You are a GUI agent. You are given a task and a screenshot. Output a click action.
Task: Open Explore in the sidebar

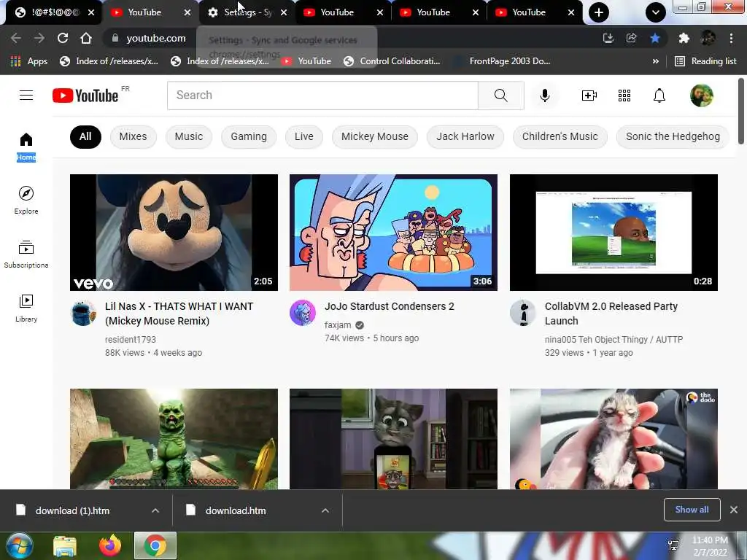pyautogui.click(x=26, y=201)
